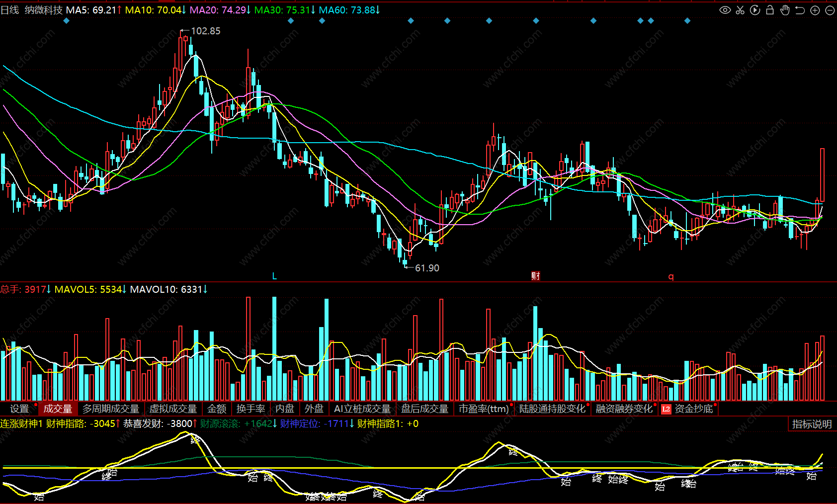Screen dimensions: 837x504
Task: Click the 连涨财神1 indicator name
Action: (x=22, y=423)
